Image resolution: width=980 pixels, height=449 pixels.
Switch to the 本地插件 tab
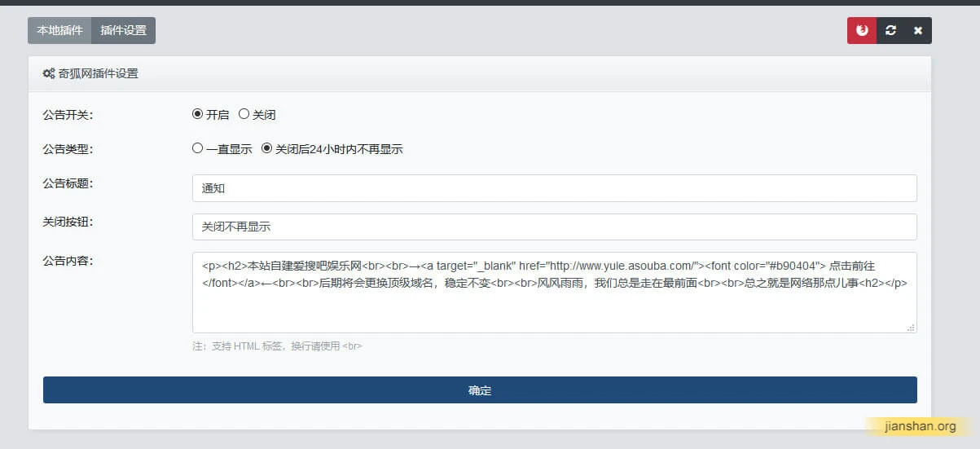[x=59, y=30]
